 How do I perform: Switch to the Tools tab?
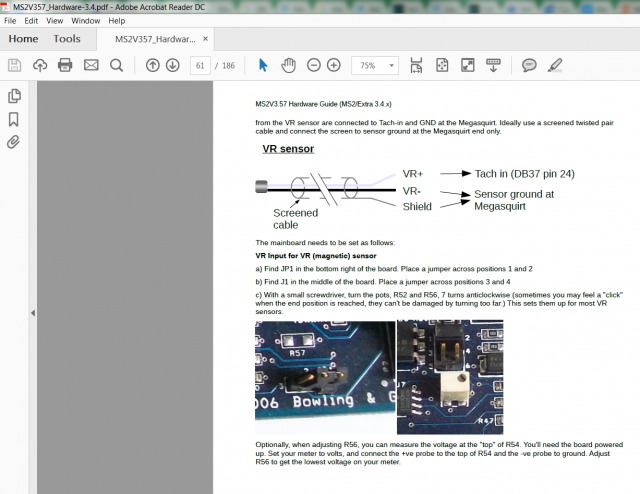(x=67, y=39)
